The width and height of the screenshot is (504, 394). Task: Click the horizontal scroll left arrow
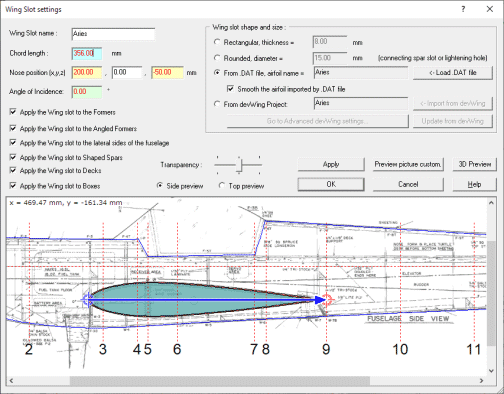pos(11,380)
